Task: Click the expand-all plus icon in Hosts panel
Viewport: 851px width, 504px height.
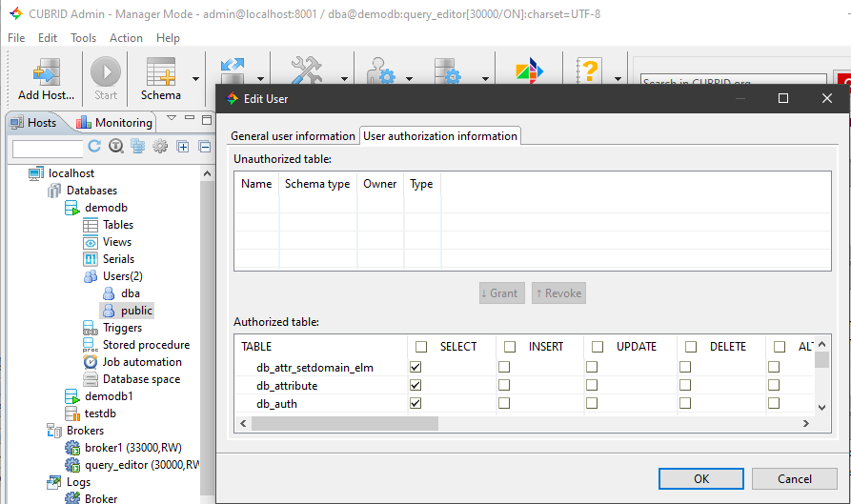Action: coord(183,147)
